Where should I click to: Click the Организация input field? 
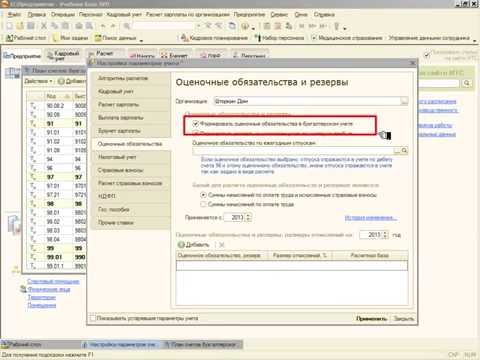pos(307,101)
